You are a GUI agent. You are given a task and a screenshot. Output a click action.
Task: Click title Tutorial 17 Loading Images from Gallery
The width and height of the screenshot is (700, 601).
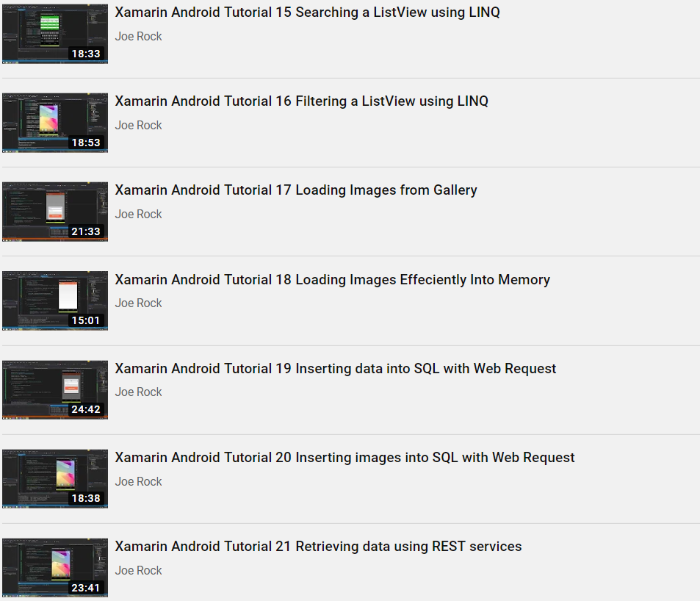point(296,190)
